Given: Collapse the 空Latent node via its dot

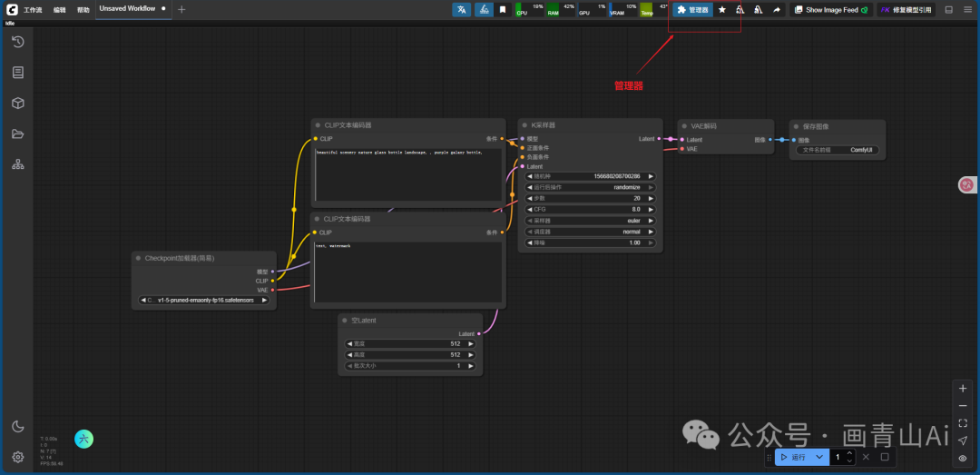Looking at the screenshot, I should [344, 320].
